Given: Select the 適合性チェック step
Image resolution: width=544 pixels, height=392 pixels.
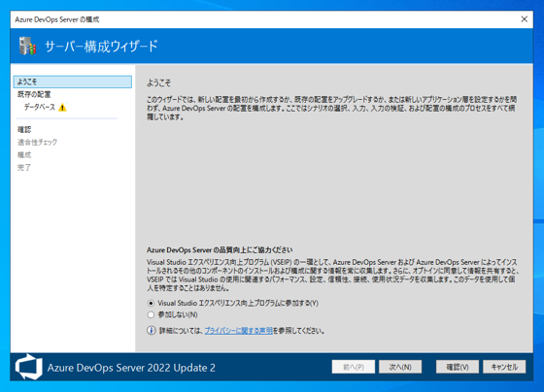Looking at the screenshot, I should (x=37, y=142).
